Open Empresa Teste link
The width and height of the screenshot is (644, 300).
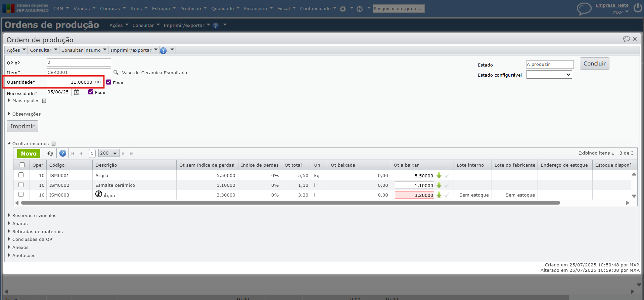coord(612,5)
